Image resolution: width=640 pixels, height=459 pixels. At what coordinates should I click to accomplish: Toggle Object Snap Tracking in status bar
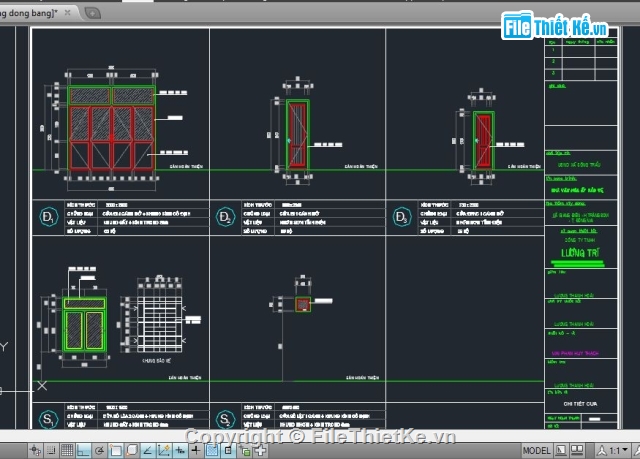pyautogui.click(x=148, y=450)
